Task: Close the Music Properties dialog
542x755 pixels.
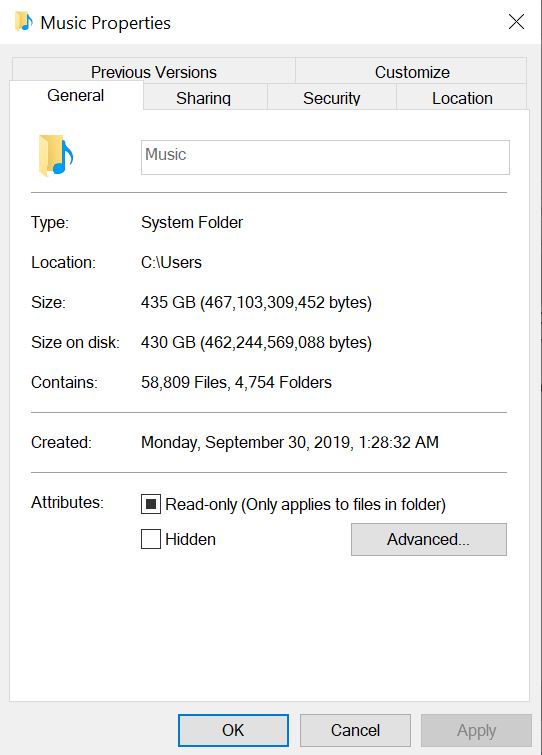Action: (x=516, y=22)
